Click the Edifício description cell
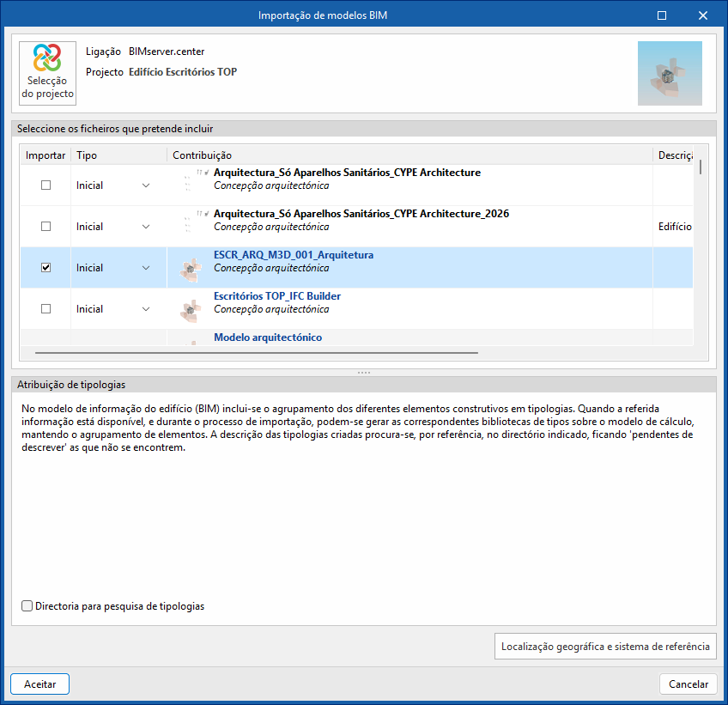This screenshot has width=728, height=705. 675,227
